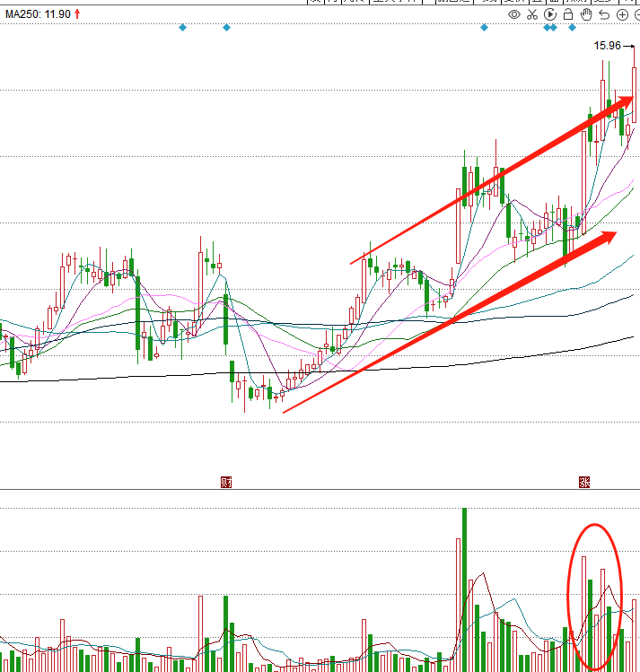
Task: Click the rightmost blue diamond event marker
Action: point(573,28)
